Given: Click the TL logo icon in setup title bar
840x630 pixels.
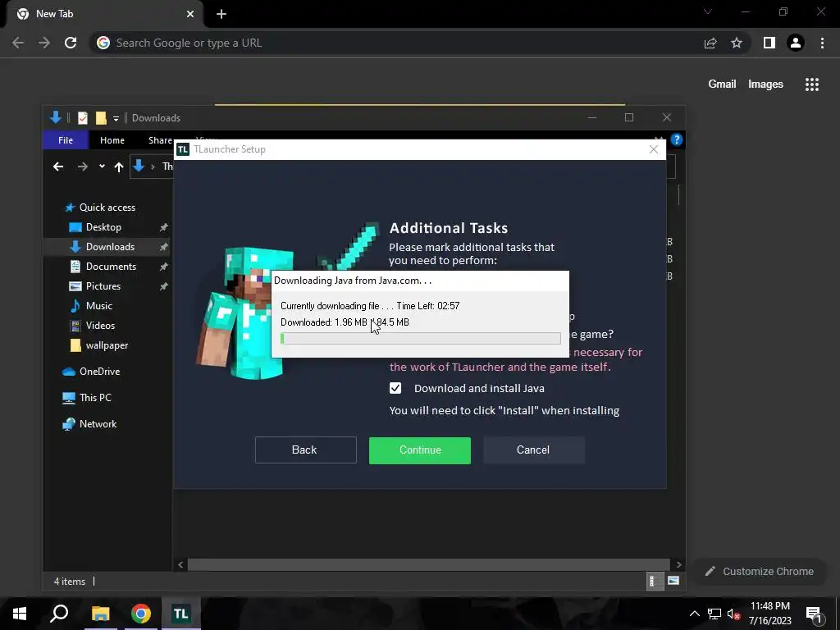Looking at the screenshot, I should tap(183, 149).
